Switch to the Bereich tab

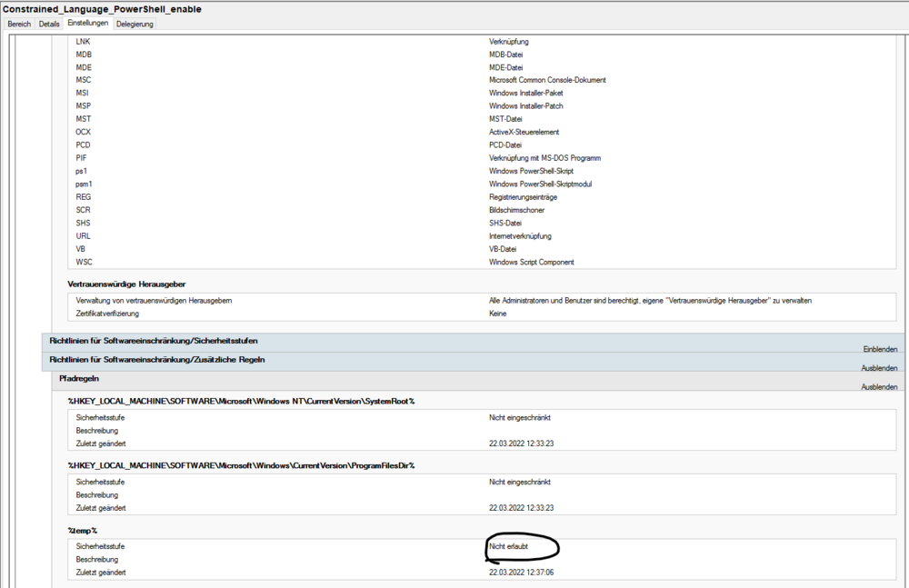pos(19,24)
